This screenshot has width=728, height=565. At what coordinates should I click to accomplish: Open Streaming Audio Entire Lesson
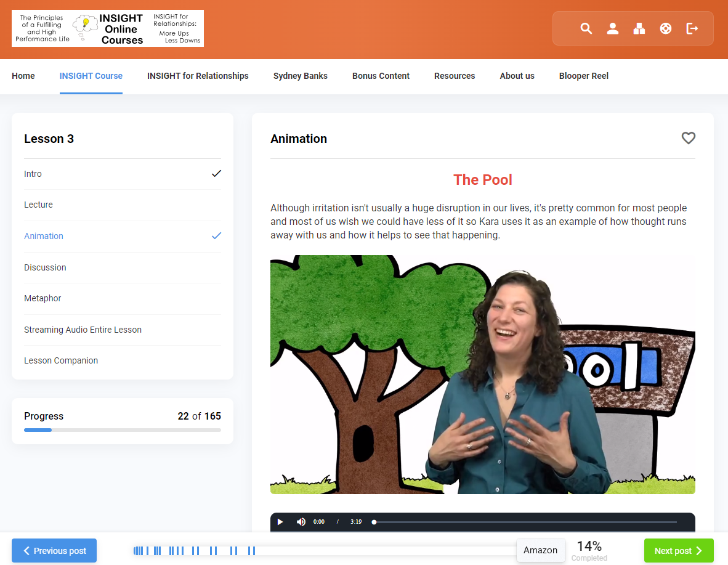[83, 330]
